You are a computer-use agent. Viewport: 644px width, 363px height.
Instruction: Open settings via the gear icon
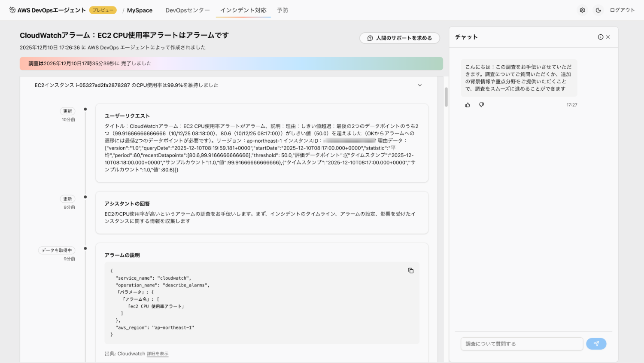[582, 10]
